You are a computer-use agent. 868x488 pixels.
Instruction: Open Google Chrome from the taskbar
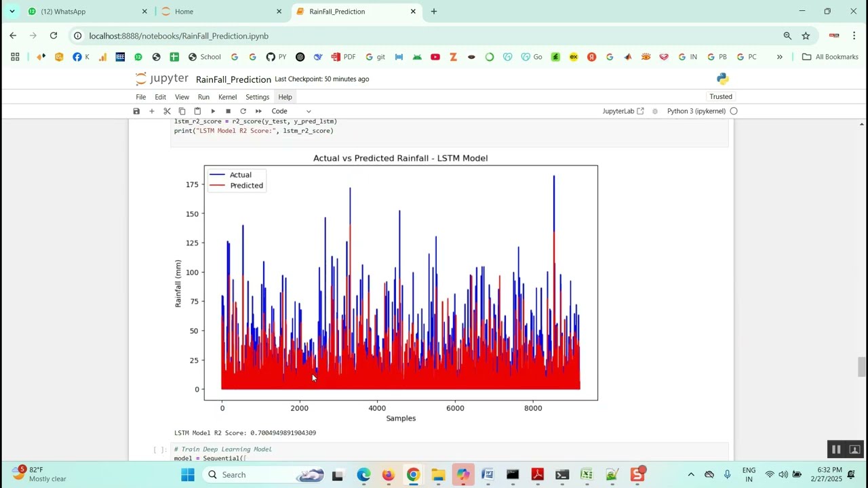coord(413,474)
